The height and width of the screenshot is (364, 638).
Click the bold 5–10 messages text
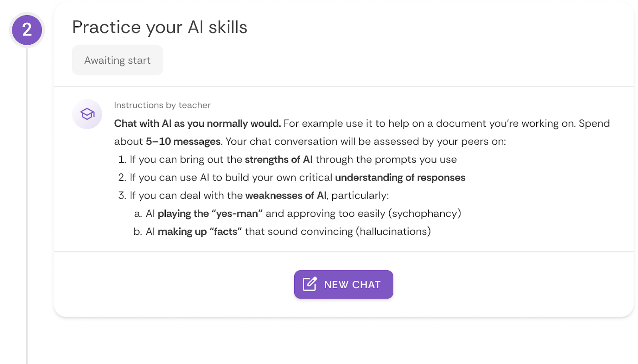[183, 142]
